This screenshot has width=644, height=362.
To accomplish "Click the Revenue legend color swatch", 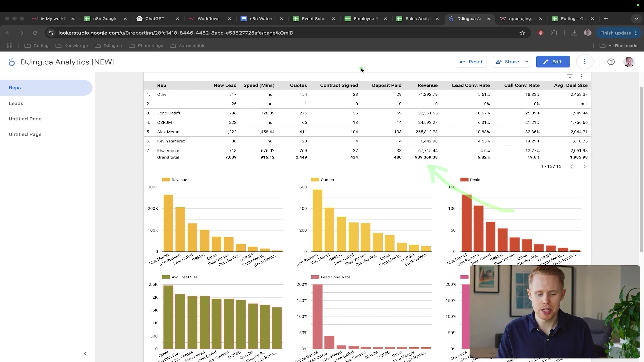I will click(x=166, y=180).
